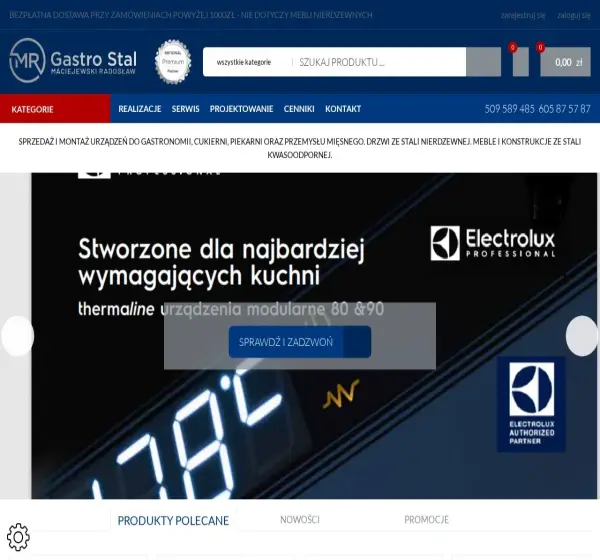This screenshot has width=600, height=560.
Task: Click the free delivery notice text
Action: coord(191,15)
